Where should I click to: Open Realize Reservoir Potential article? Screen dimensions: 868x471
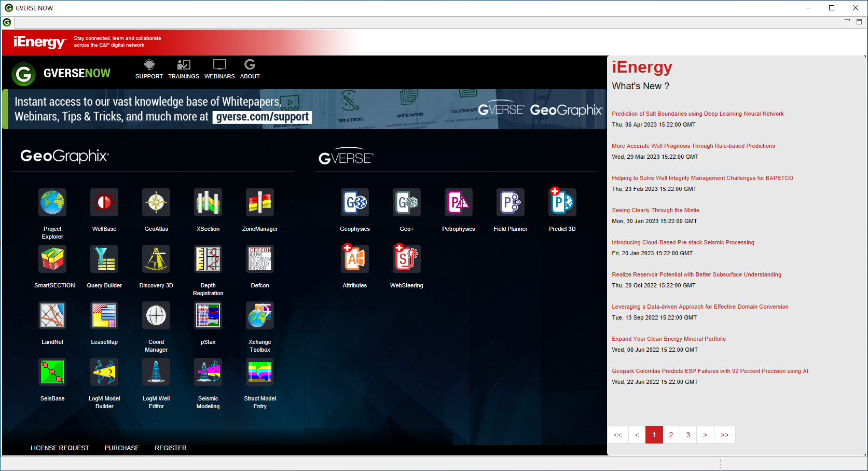pos(696,274)
